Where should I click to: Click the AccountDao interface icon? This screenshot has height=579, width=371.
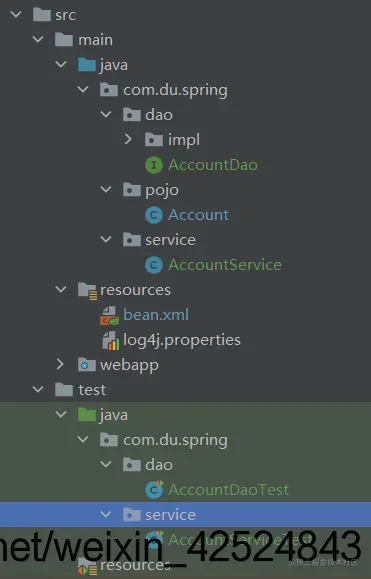pyautogui.click(x=154, y=165)
